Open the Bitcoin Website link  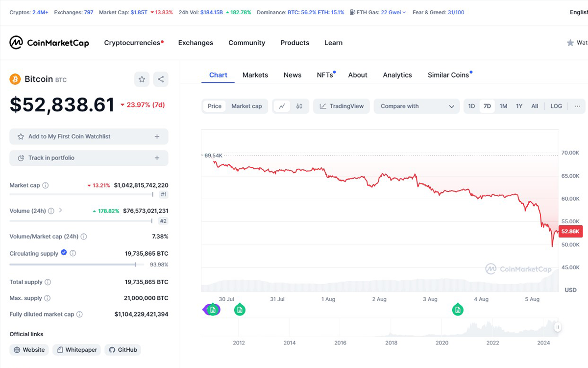(x=29, y=350)
